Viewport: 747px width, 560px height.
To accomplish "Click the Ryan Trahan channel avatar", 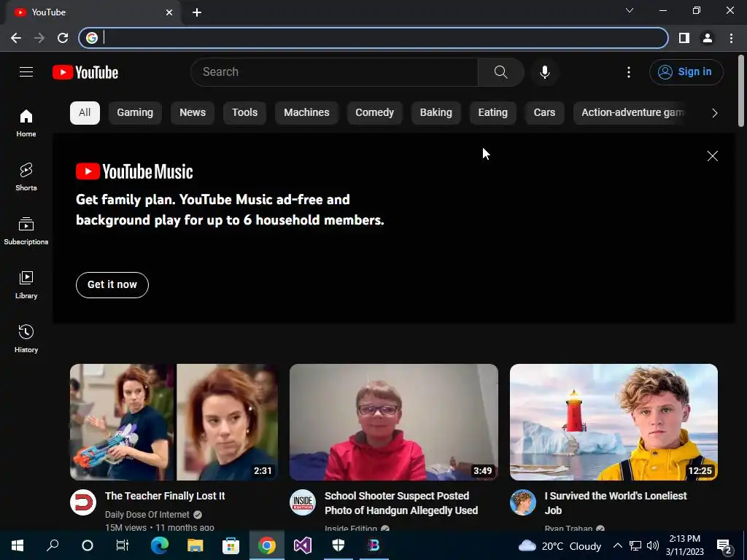I will pyautogui.click(x=523, y=502).
